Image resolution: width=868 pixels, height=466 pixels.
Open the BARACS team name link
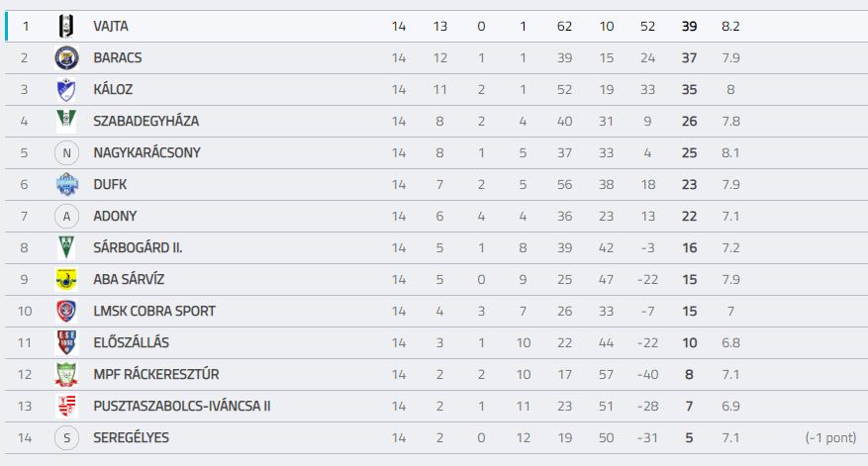pyautogui.click(x=118, y=57)
